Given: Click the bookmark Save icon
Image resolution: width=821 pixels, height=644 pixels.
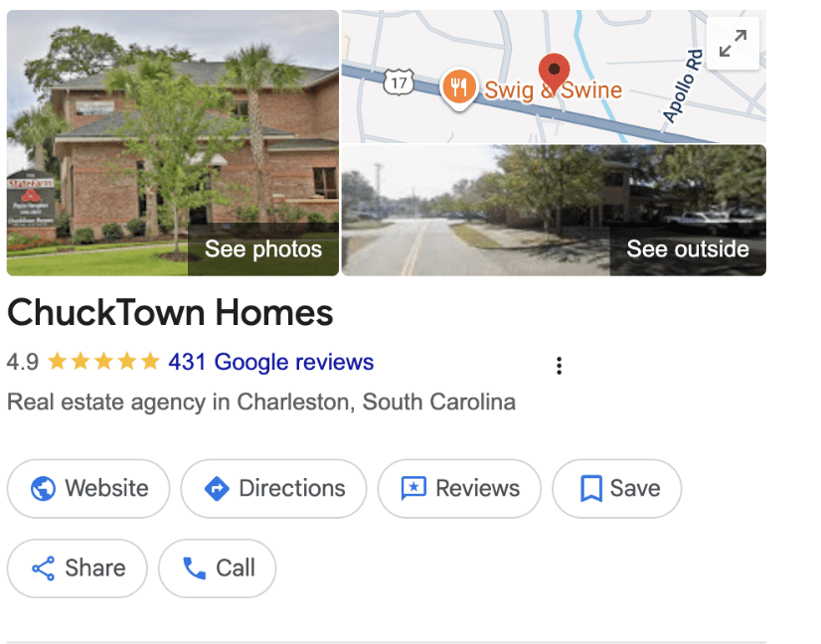Looking at the screenshot, I should pos(591,489).
